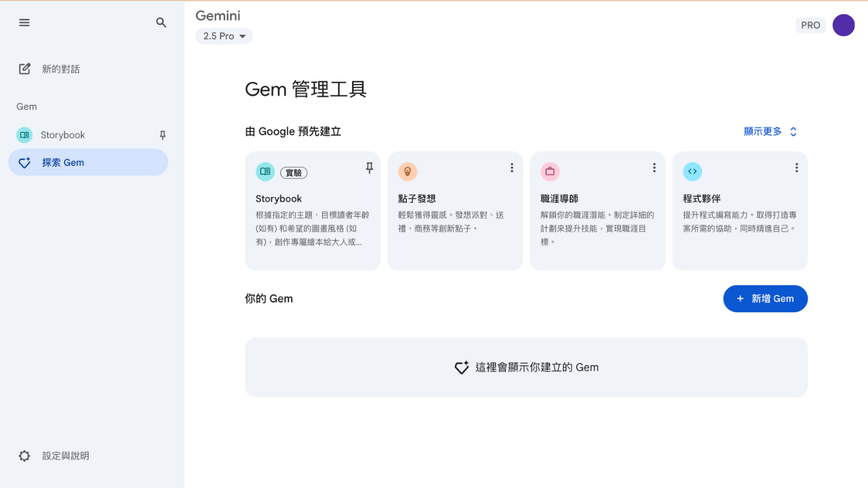The width and height of the screenshot is (868, 488).
Task: Open the 點子發想 card title
Action: click(x=417, y=199)
